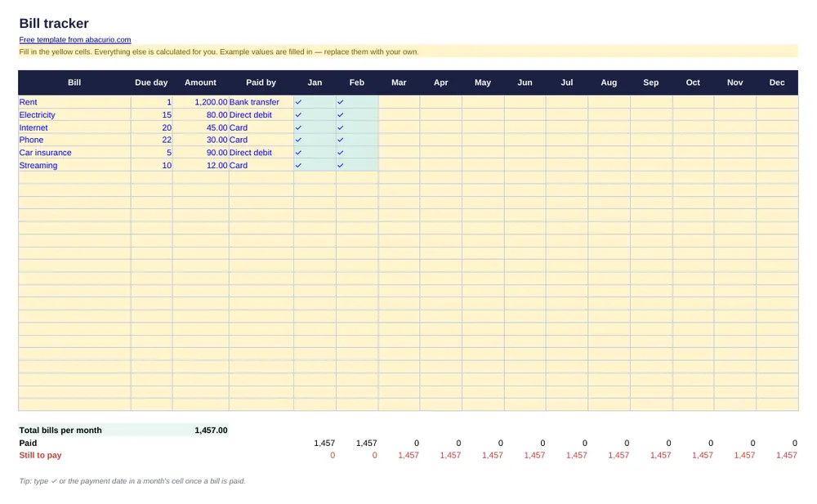Click the Still to pay row label
The width and height of the screenshot is (817, 504).
click(x=40, y=456)
